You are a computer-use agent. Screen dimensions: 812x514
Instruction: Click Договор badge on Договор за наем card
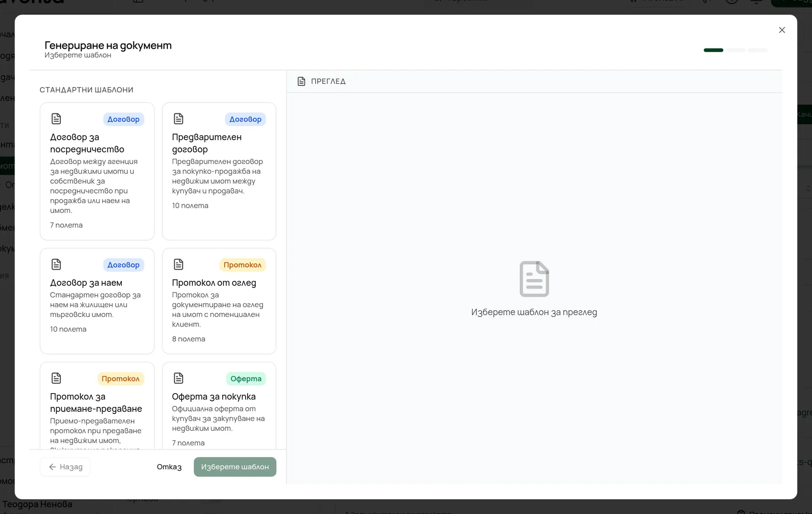tap(123, 265)
